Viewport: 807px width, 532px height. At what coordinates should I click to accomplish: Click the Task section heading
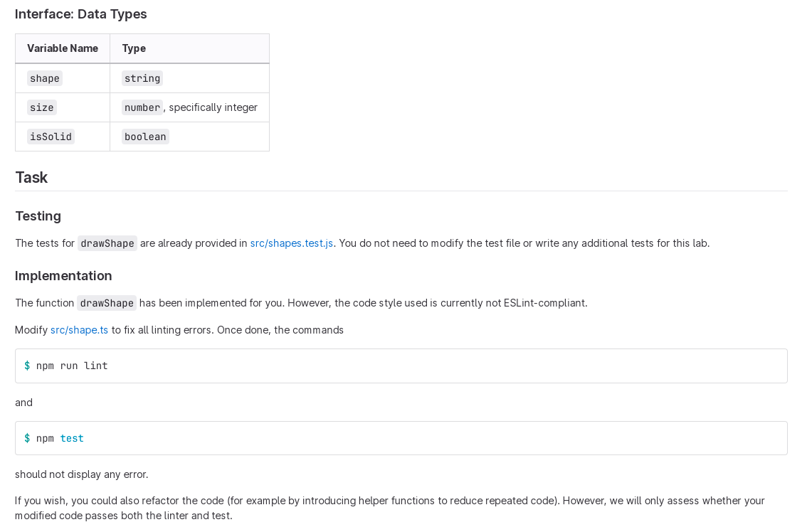[31, 178]
